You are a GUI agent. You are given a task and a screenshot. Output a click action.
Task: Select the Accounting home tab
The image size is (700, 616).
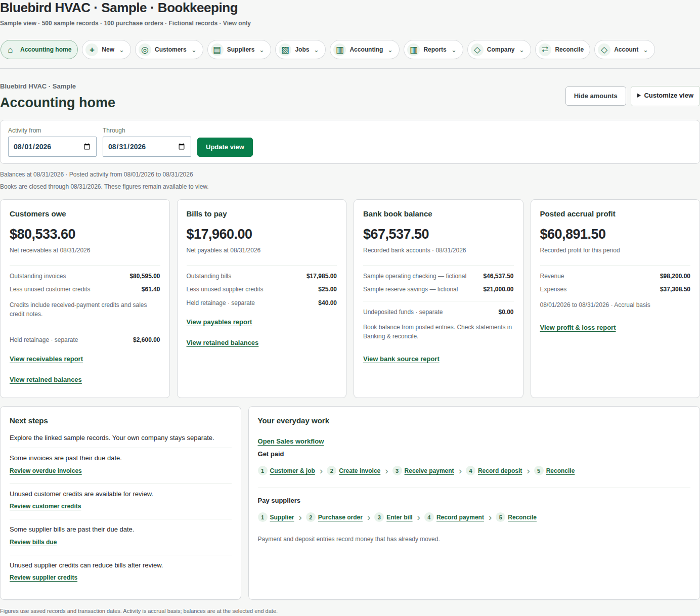click(x=39, y=50)
